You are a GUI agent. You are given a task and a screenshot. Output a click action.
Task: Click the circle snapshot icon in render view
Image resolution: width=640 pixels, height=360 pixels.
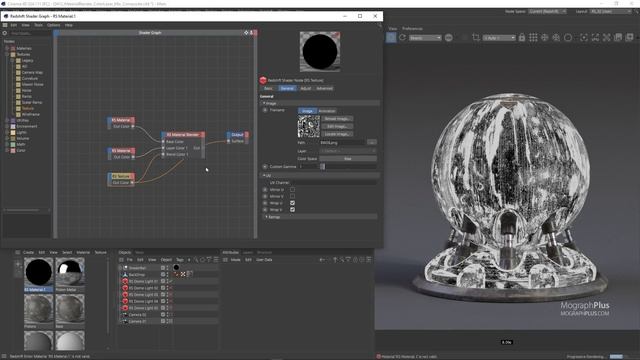[568, 38]
